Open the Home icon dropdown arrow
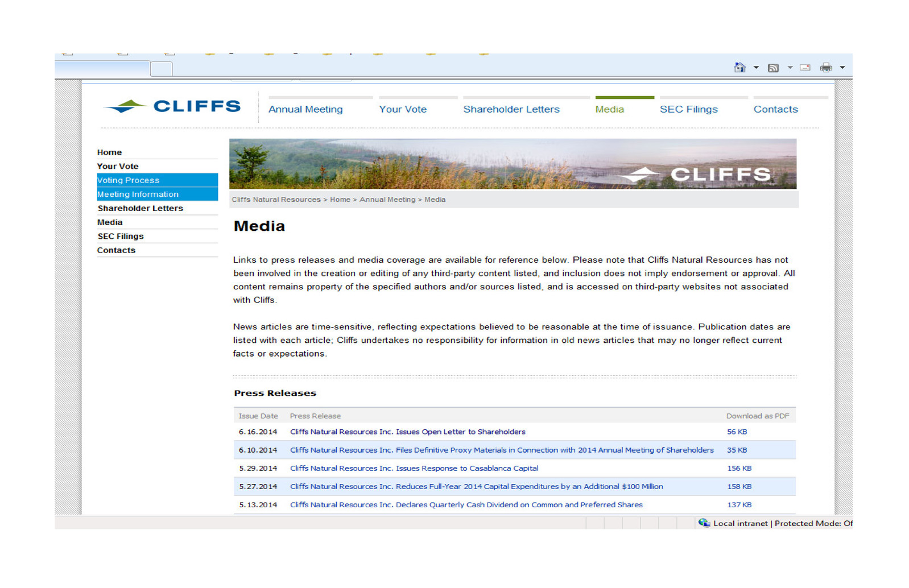The width and height of the screenshot is (909, 588). coord(756,68)
